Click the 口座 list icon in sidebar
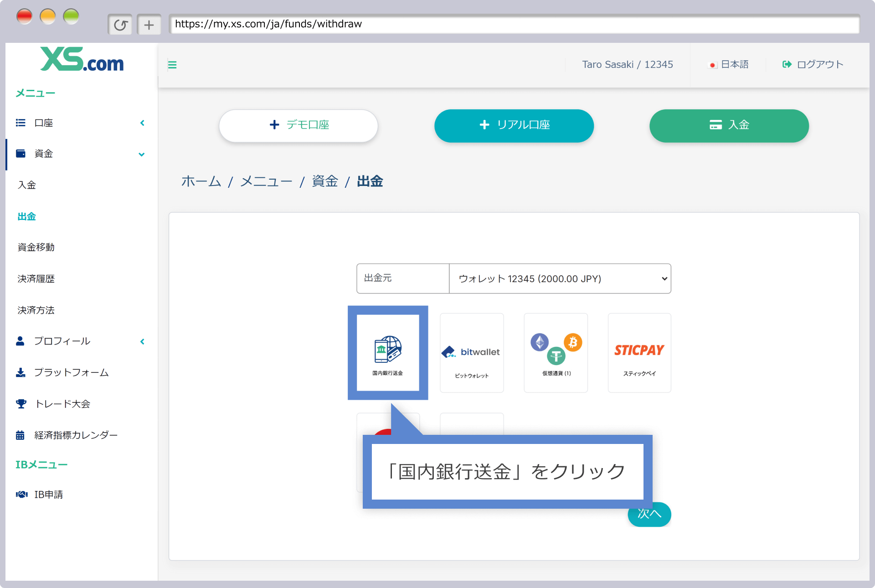Viewport: 875px width, 588px height. pos(21,123)
